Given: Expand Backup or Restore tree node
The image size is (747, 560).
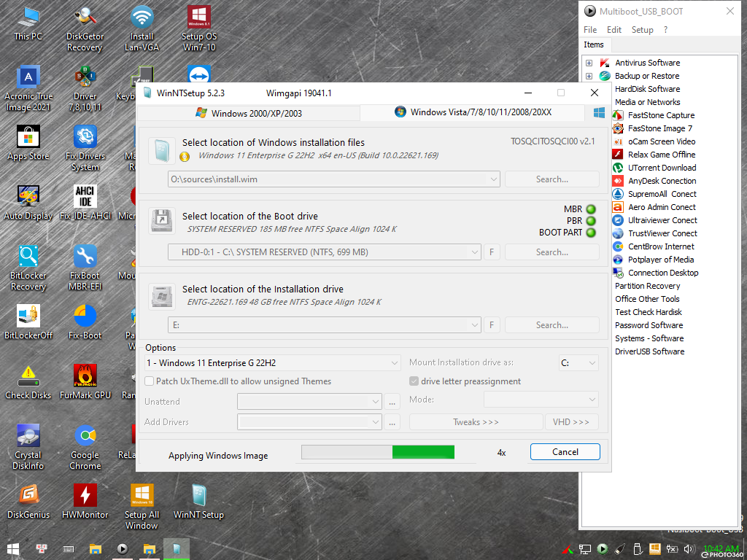Looking at the screenshot, I should pyautogui.click(x=589, y=76).
